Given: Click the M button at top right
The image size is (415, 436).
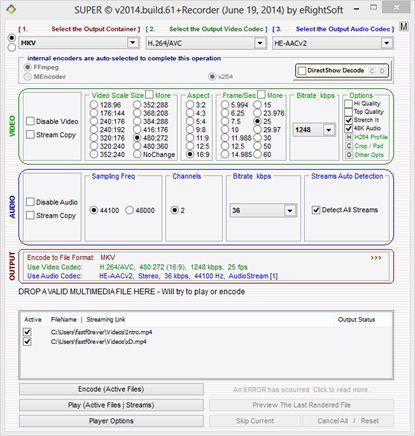Looking at the screenshot, I should click(x=404, y=26).
